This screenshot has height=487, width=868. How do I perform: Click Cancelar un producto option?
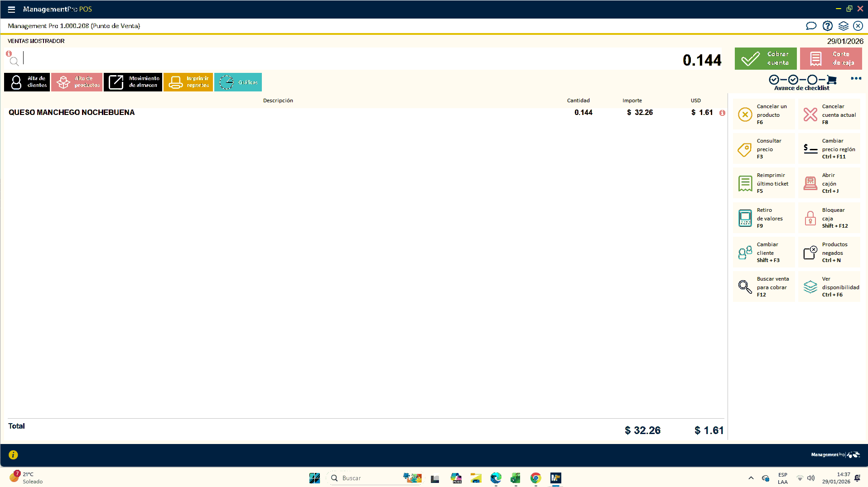[x=764, y=115]
